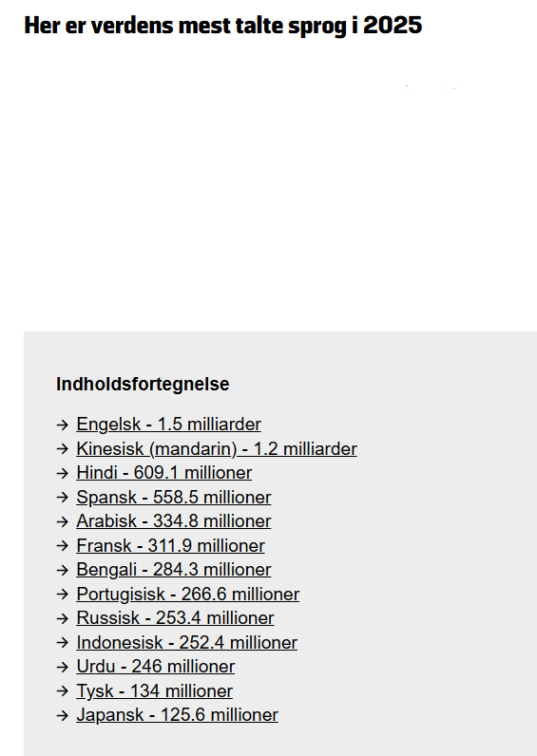This screenshot has width=537, height=756.
Task: Go to Russisk - 253.4 millioner
Action: (175, 618)
